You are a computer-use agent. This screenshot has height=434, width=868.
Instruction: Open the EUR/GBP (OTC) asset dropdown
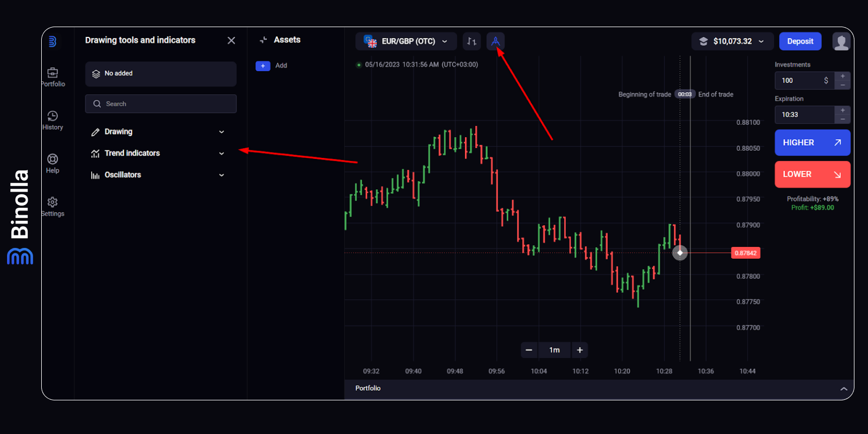(x=406, y=41)
